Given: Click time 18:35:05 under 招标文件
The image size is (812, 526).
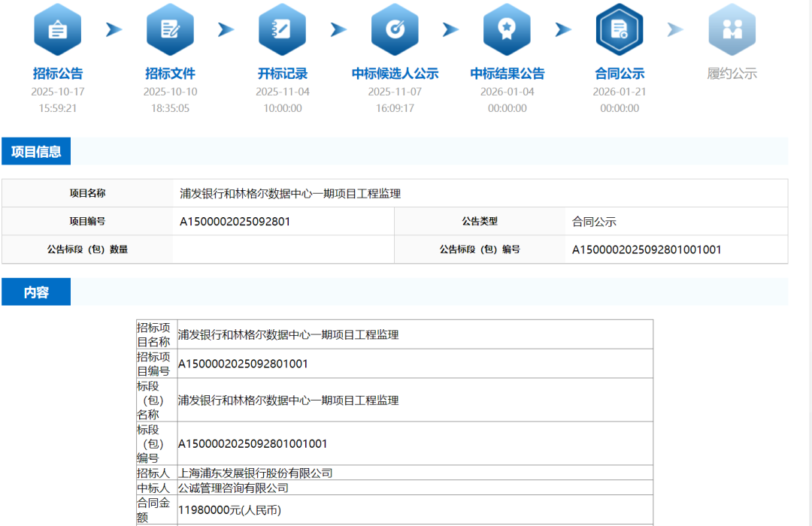Looking at the screenshot, I should coord(170,108).
